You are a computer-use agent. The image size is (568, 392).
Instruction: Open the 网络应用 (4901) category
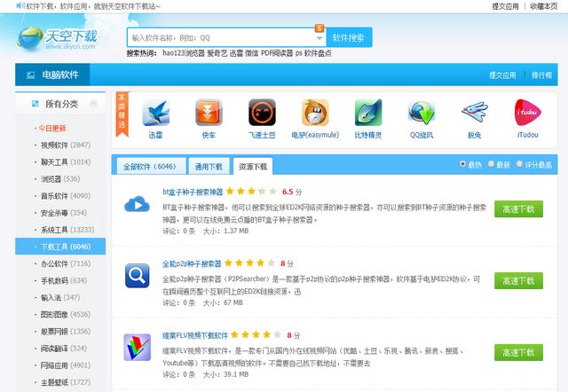[66, 365]
